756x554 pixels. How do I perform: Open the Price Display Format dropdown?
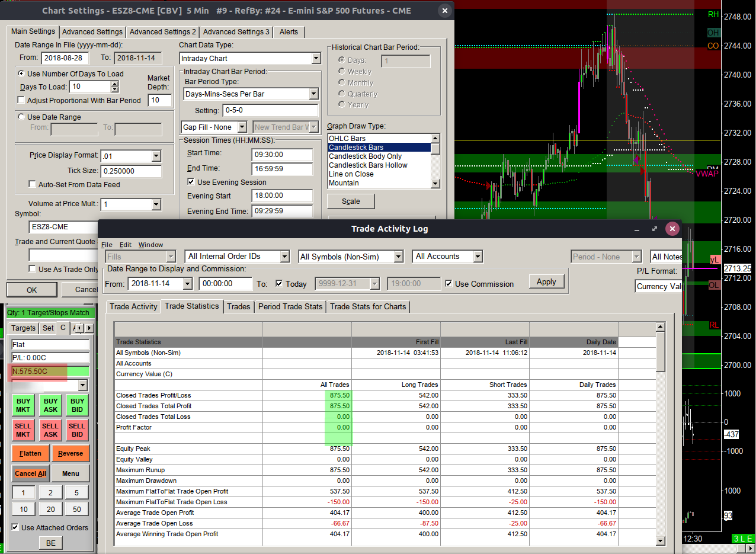156,156
